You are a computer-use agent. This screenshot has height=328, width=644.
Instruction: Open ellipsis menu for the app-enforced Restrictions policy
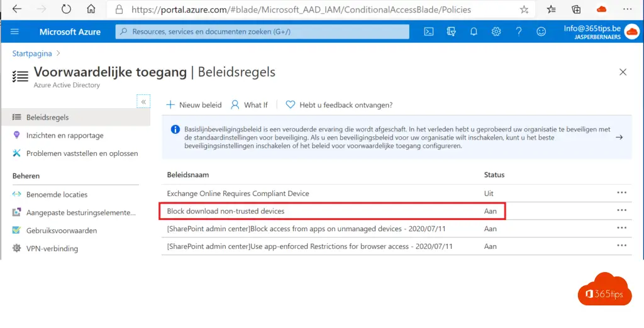(621, 246)
